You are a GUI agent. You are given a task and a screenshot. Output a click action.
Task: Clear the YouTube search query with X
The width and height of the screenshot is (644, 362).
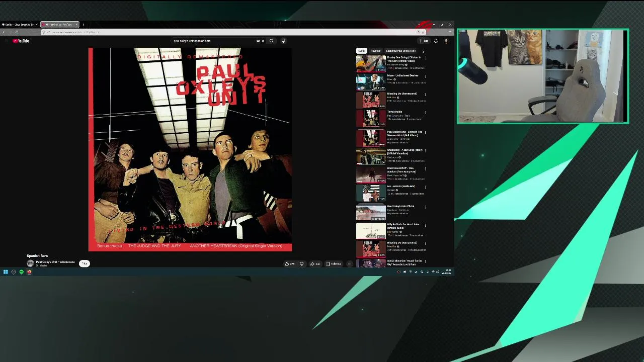point(263,41)
